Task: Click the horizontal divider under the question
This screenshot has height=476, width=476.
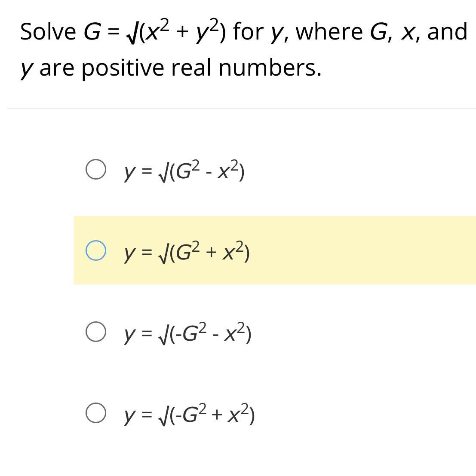Action: point(241,109)
